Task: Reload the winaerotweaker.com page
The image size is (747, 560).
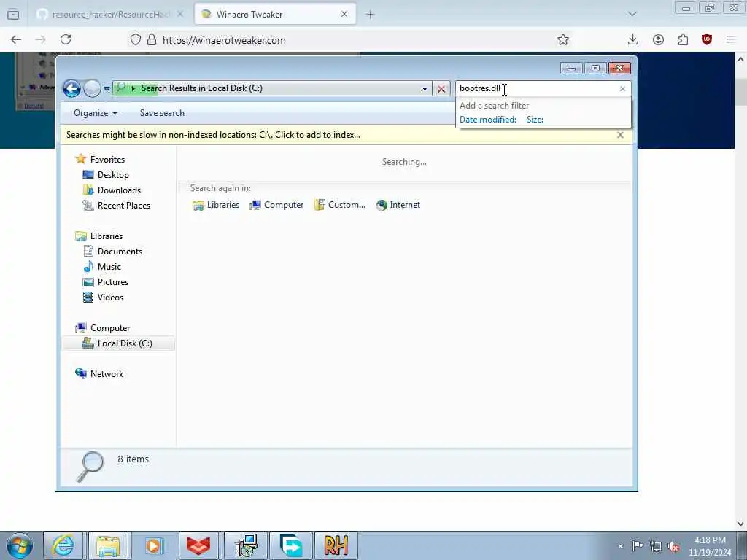Action: click(x=66, y=40)
